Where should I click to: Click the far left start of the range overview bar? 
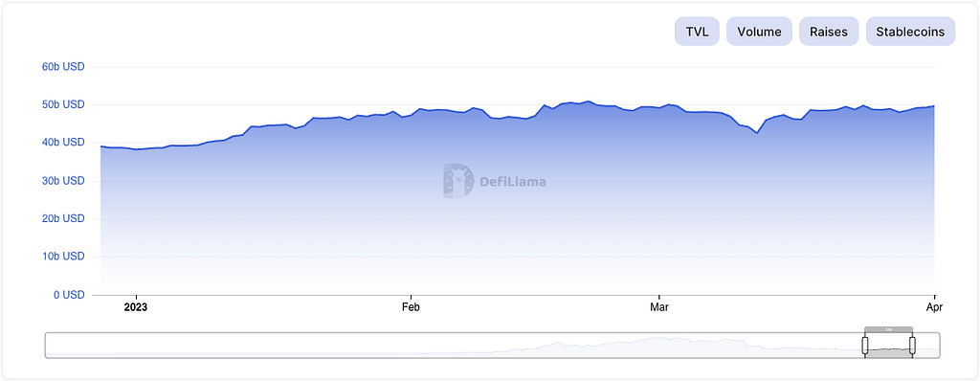tap(50, 346)
